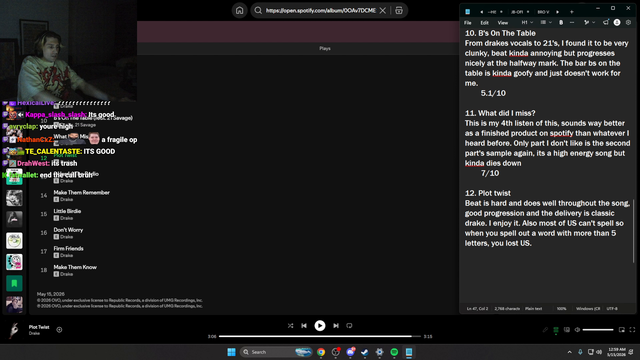Open the Notepad account profile icon
The width and height of the screenshot is (640, 360).
click(x=617, y=23)
